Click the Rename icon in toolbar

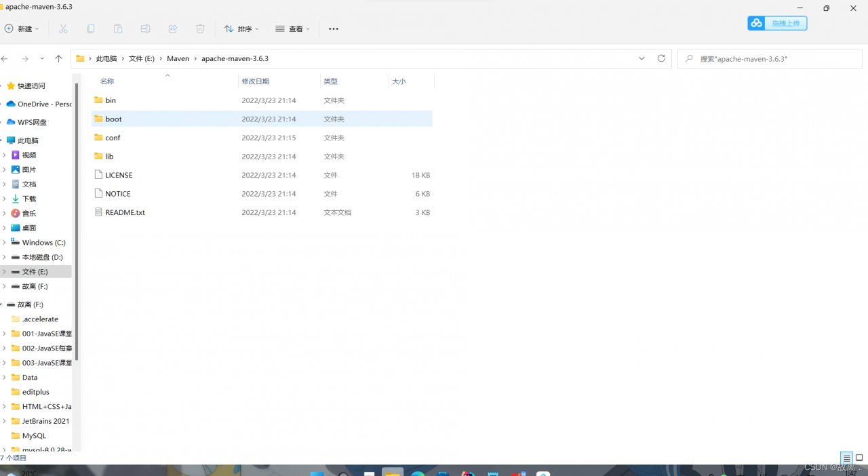pyautogui.click(x=145, y=28)
